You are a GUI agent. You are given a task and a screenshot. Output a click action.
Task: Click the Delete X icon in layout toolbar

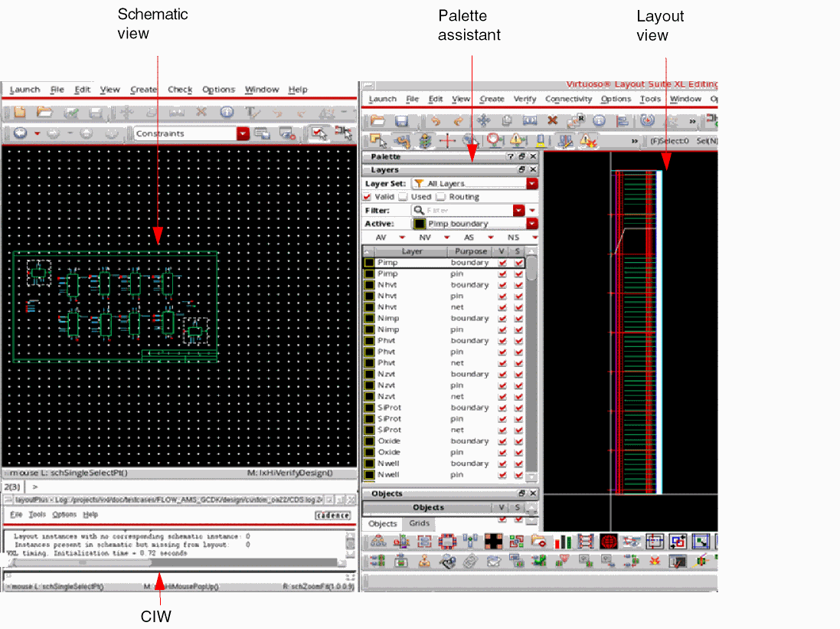(x=551, y=121)
